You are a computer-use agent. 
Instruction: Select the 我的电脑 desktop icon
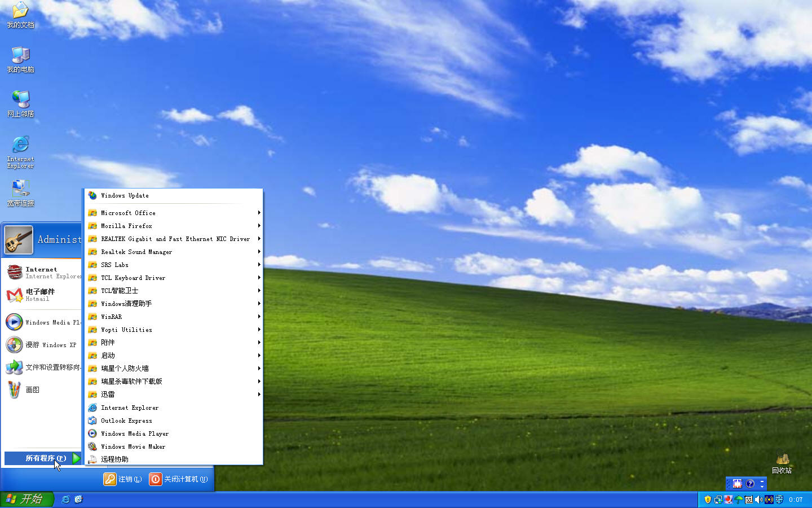coord(20,59)
